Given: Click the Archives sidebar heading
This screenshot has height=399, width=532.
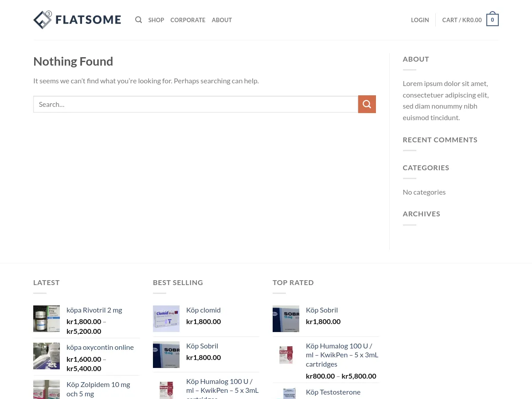Looking at the screenshot, I should pos(422,214).
